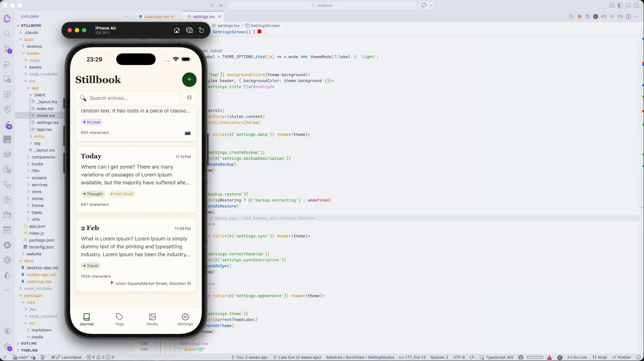The height and width of the screenshot is (361, 644).
Task: Open the Settings tab in the app
Action: point(185,319)
